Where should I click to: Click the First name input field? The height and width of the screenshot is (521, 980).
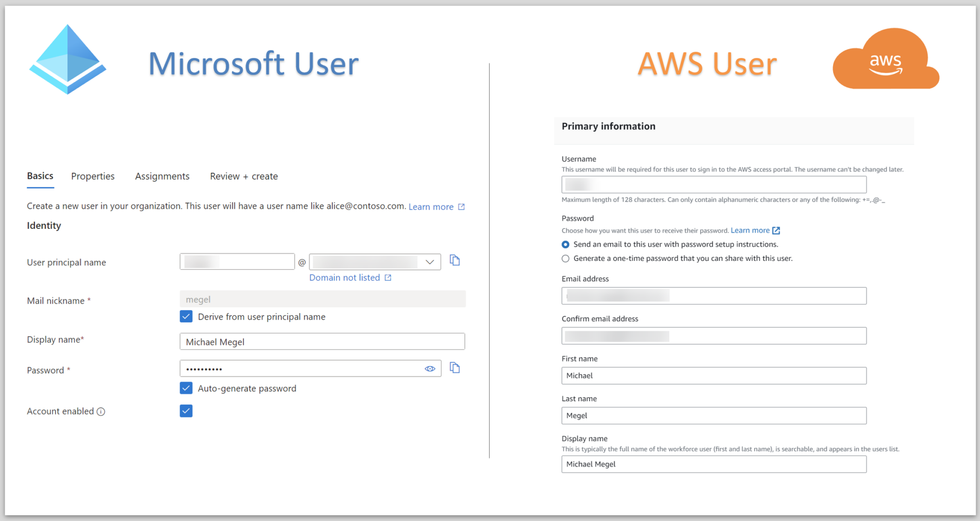coord(713,375)
